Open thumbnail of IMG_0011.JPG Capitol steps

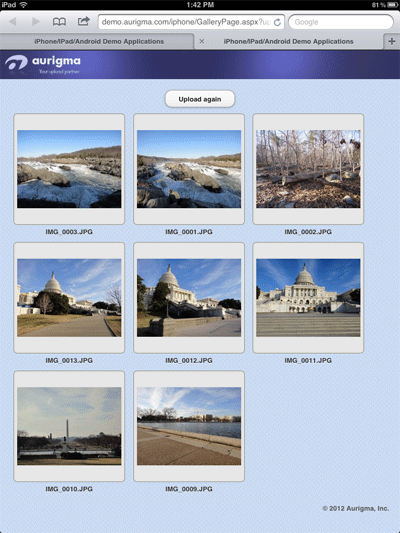[x=308, y=298]
